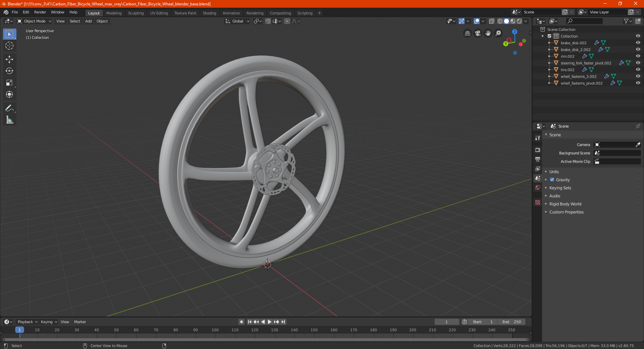644x349 pixels.
Task: Select the Rotate tool
Action: (x=9, y=71)
